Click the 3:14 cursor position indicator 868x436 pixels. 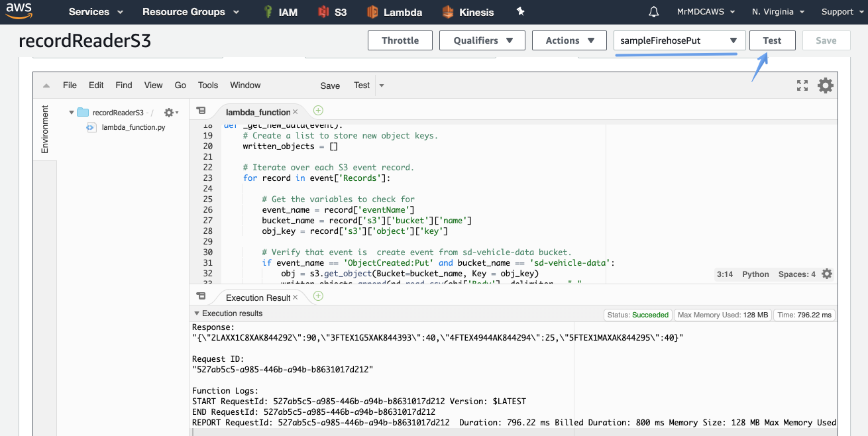coord(725,274)
